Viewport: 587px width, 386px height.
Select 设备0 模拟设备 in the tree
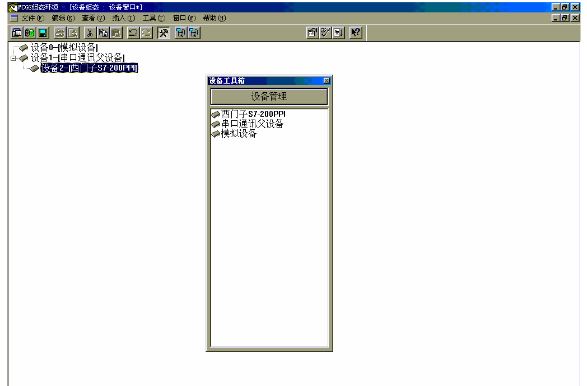(64, 48)
